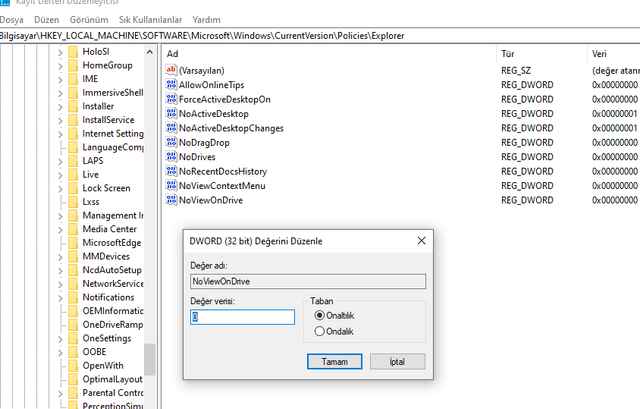
Task: Click the NoRecentDocsHistory value icon
Action: click(x=171, y=171)
